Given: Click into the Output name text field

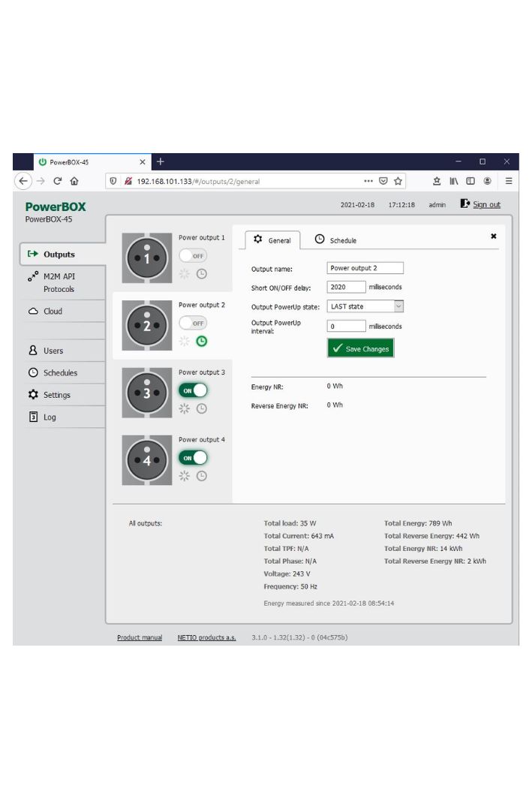Looking at the screenshot, I should (x=365, y=268).
